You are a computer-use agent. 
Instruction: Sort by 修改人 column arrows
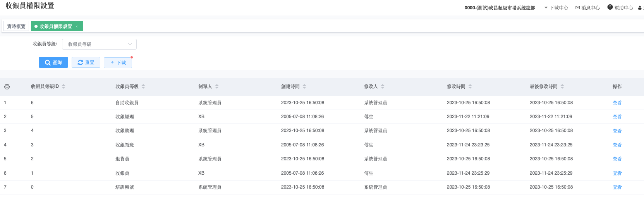(383, 86)
